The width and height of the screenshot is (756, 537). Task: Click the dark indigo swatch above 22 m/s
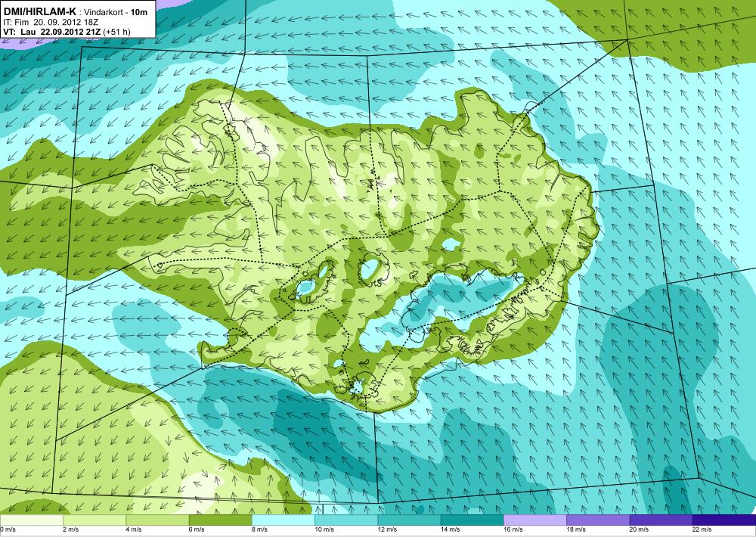[x=724, y=520]
